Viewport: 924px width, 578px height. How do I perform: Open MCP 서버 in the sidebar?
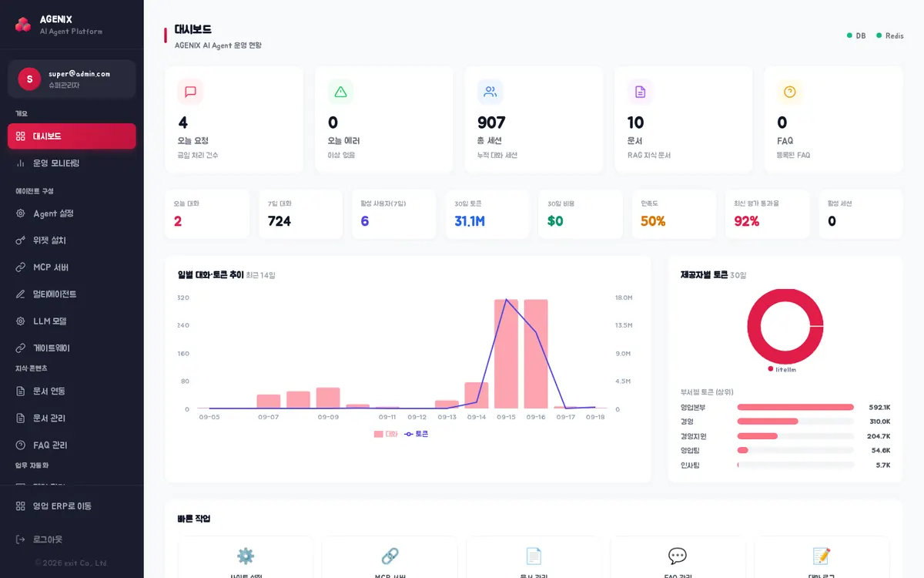pyautogui.click(x=72, y=267)
